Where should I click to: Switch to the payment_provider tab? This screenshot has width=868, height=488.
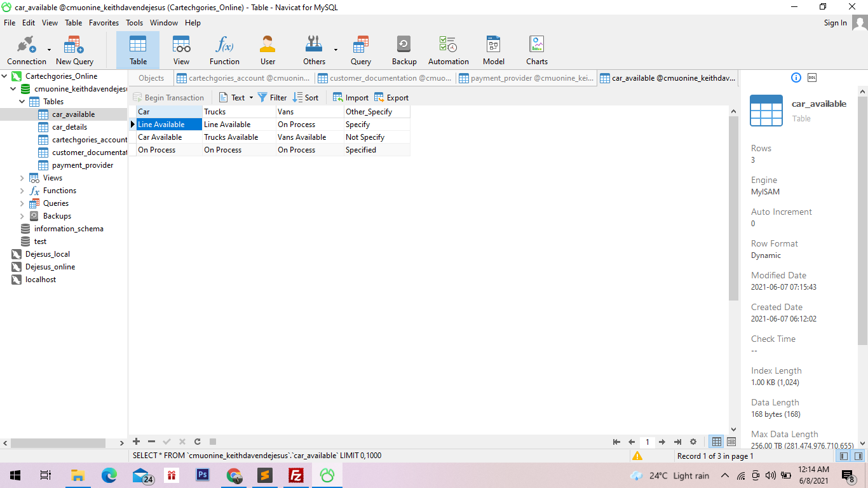(x=526, y=78)
